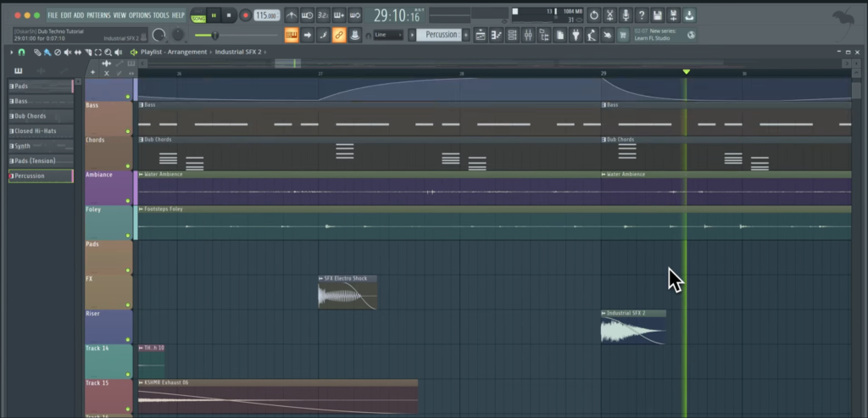Open the metronome toggle in transport bar
Viewport: 868px width, 418px height.
(292, 15)
